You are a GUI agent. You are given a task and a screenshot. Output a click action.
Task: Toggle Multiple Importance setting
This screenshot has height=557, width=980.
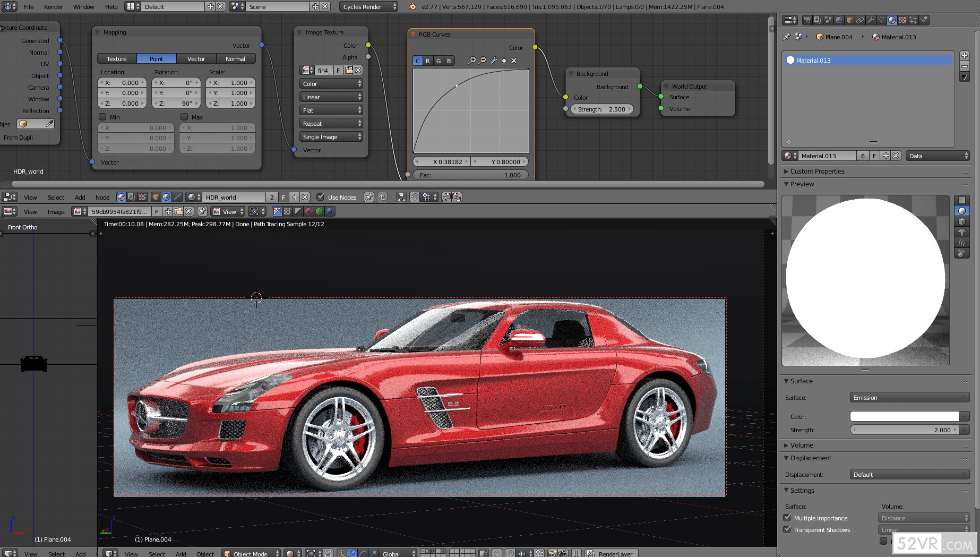[x=787, y=518]
